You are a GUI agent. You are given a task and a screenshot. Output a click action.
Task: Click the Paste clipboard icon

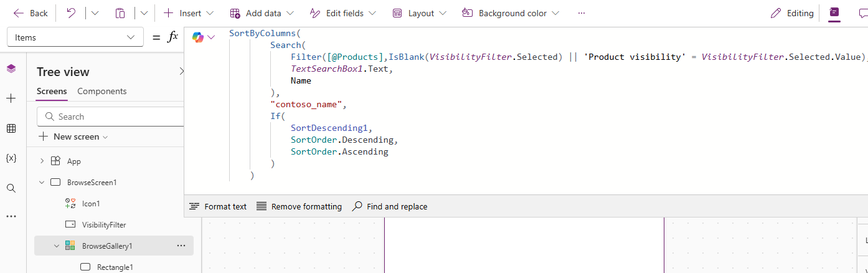tap(120, 13)
